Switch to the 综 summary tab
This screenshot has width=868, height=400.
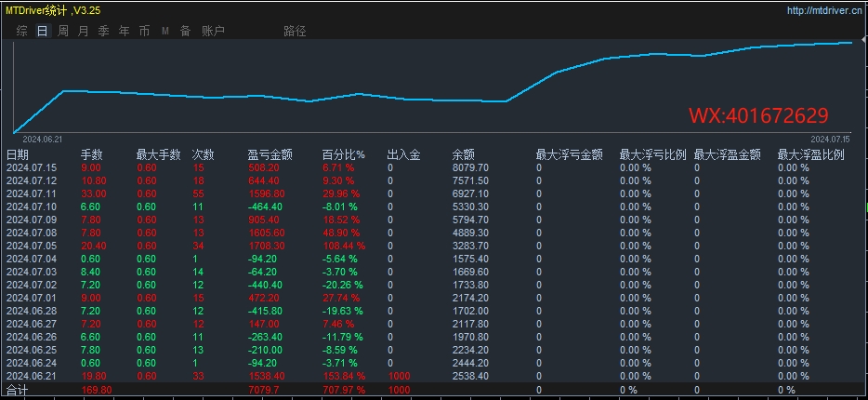pyautogui.click(x=21, y=31)
